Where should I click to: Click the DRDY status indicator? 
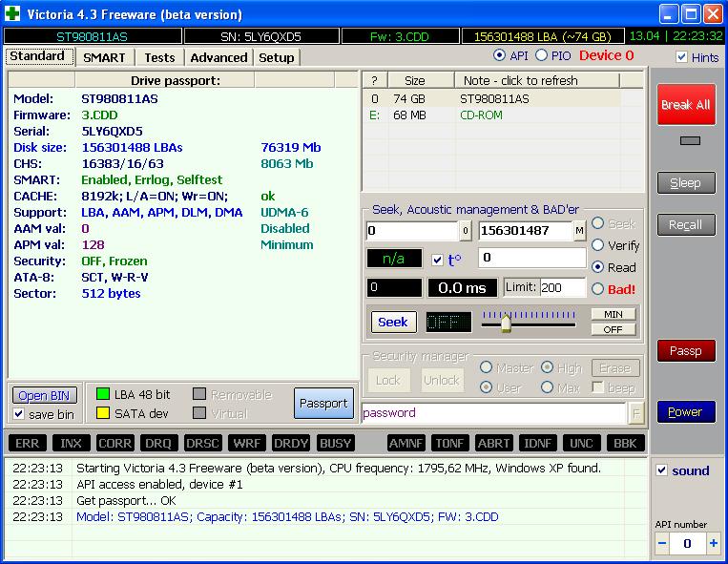(x=291, y=444)
